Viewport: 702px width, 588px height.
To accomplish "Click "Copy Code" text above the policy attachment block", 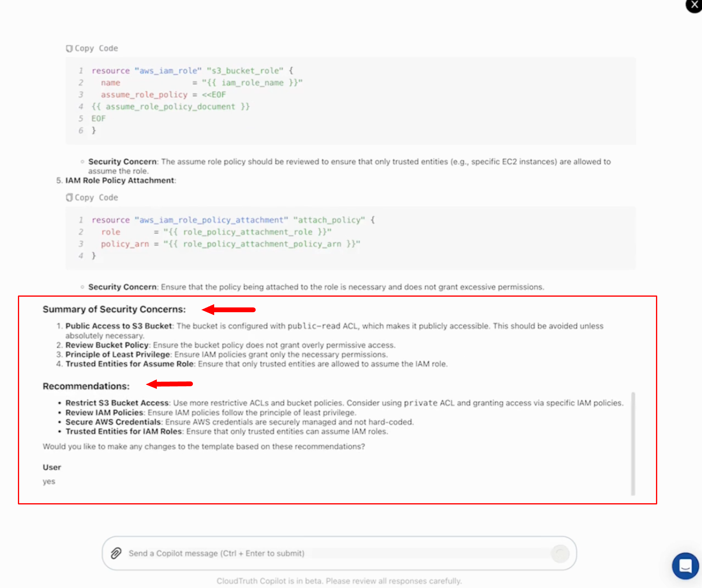I will tap(96, 198).
